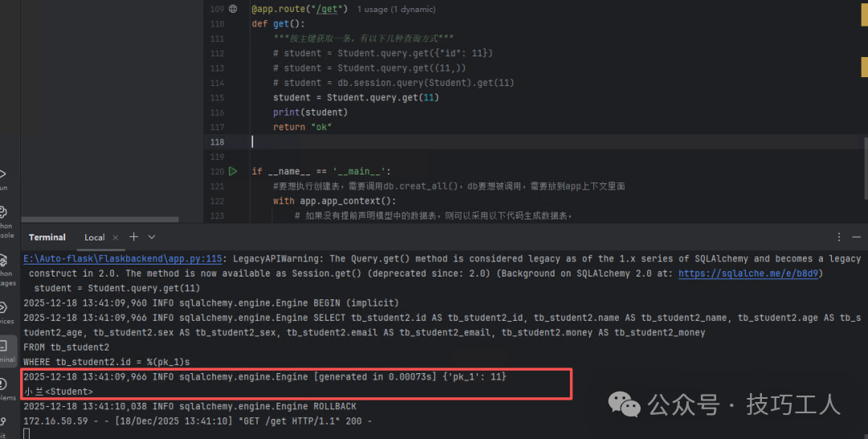Click the green run arrow at line 120
The height and width of the screenshot is (439, 868).
point(233,171)
